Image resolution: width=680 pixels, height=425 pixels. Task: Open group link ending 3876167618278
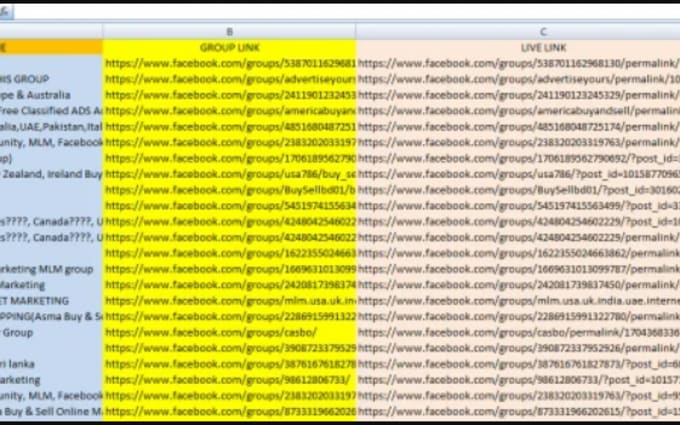pyautogui.click(x=229, y=364)
